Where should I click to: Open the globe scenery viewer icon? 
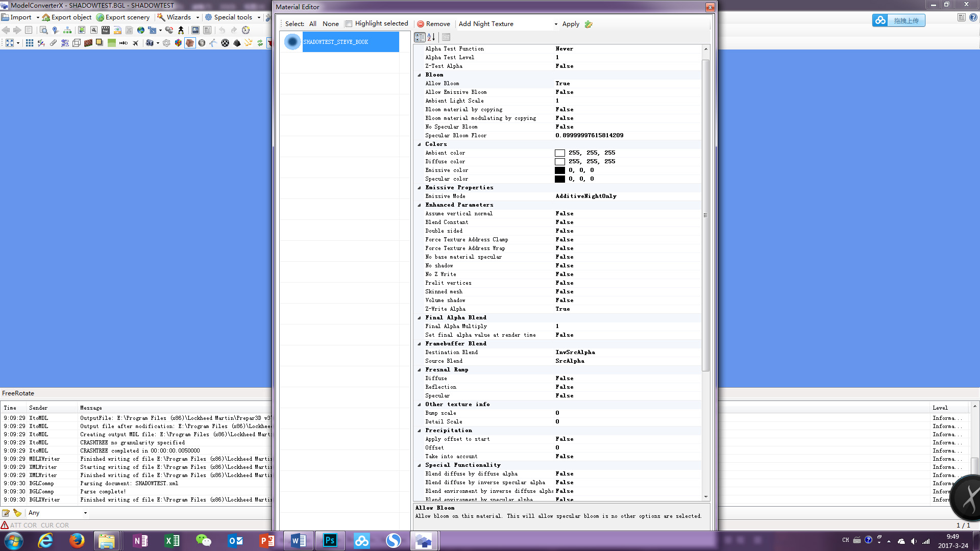tap(141, 30)
